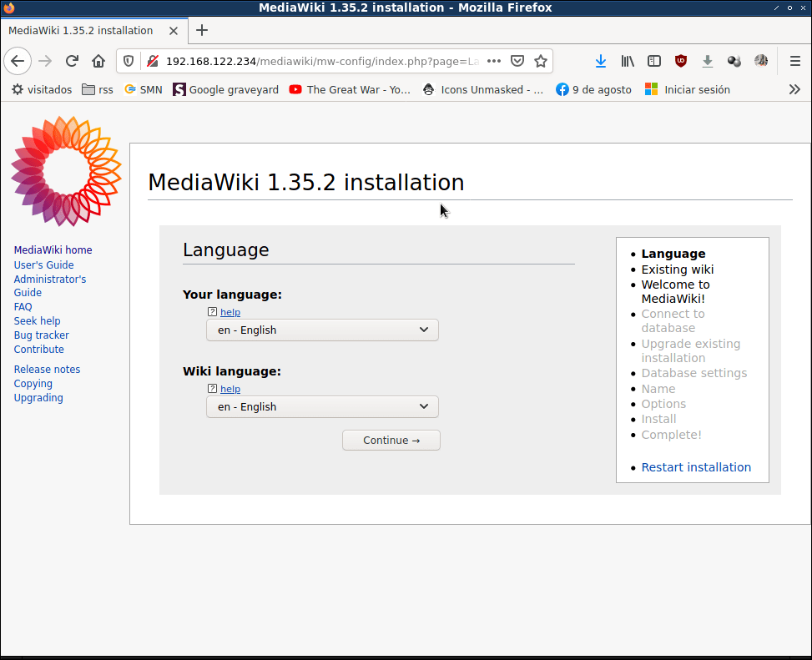Open the Release notes link

(x=47, y=370)
